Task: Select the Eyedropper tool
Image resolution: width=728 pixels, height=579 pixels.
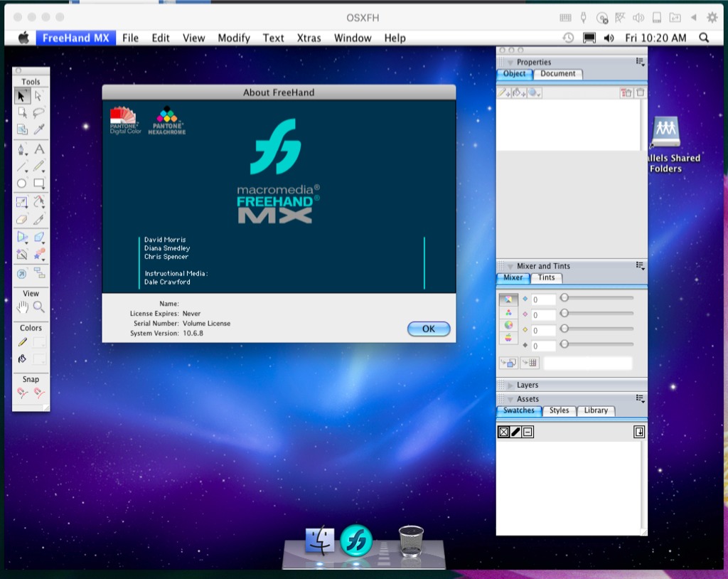Action: 39,129
